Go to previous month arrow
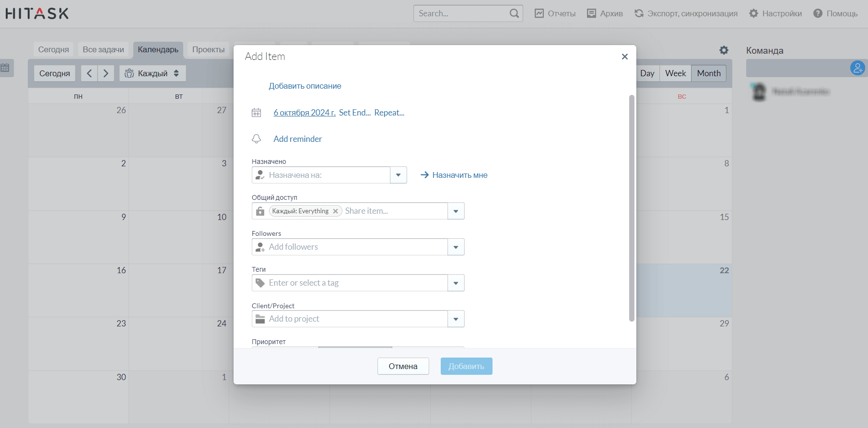The width and height of the screenshot is (868, 428). click(89, 73)
